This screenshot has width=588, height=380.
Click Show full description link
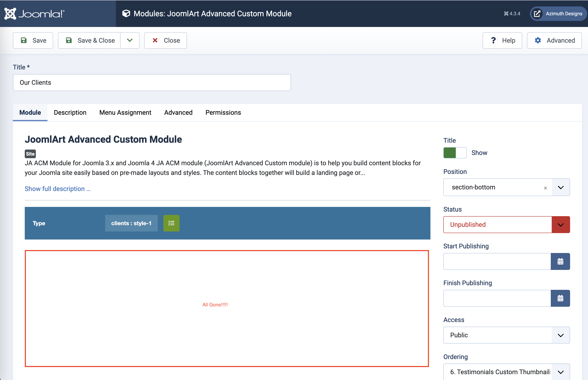58,189
